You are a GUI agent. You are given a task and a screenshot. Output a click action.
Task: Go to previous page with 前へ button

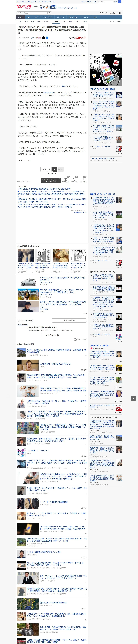tap(44, 169)
